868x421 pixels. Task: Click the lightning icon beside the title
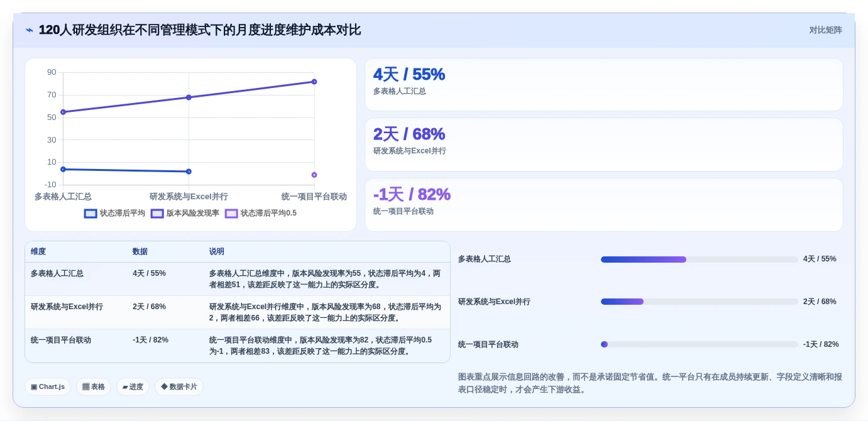30,30
